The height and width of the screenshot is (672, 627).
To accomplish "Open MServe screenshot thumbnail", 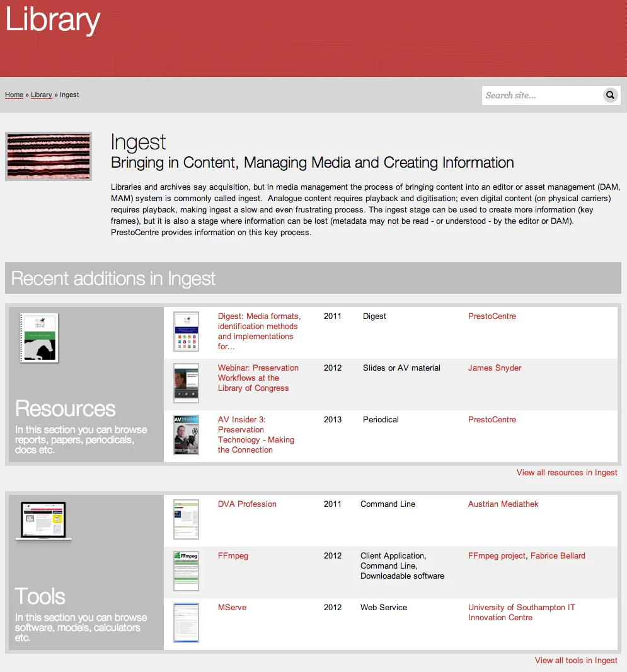I will [186, 623].
